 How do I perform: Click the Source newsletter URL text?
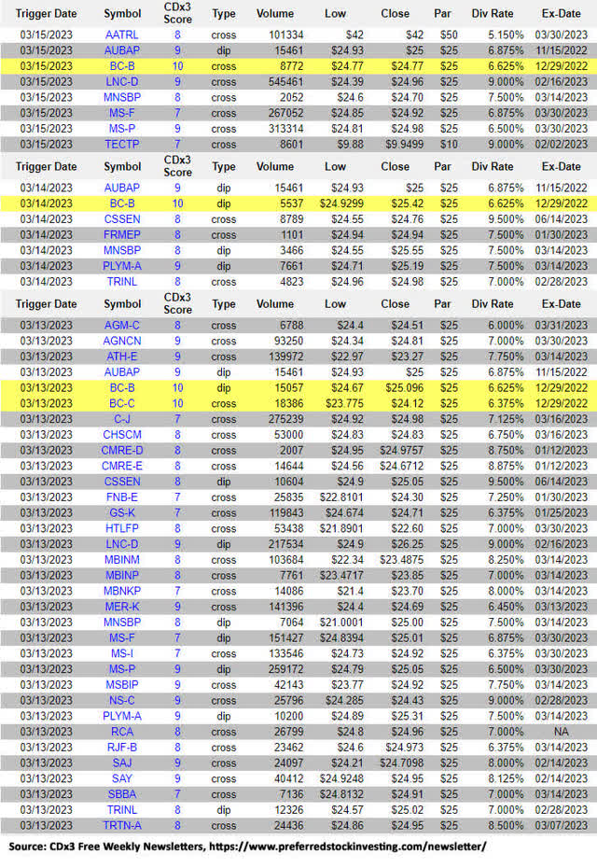pos(348,847)
